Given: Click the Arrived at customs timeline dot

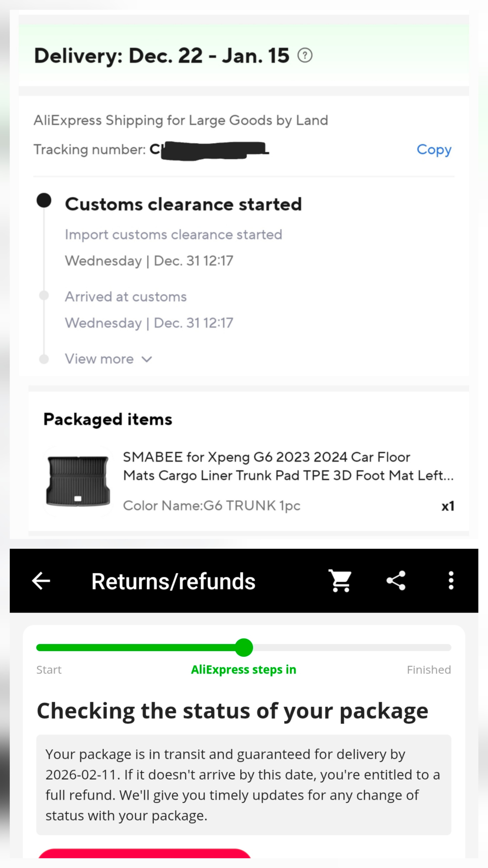Looking at the screenshot, I should click(44, 295).
